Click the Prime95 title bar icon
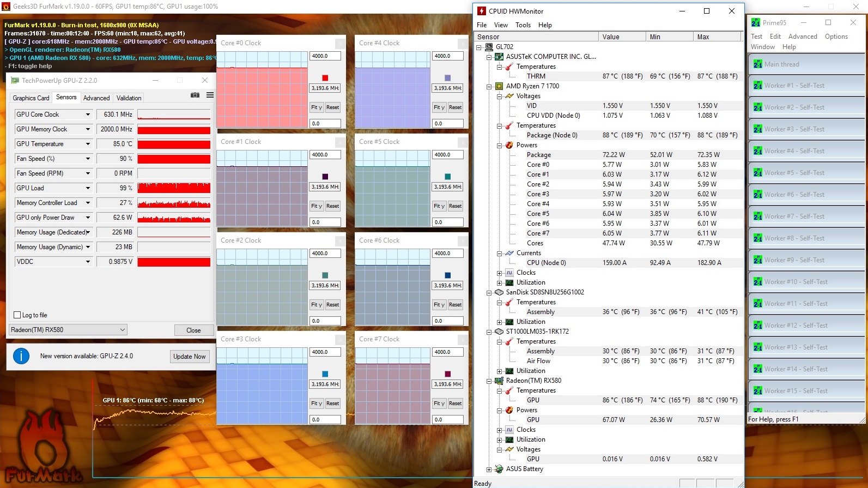 756,22
